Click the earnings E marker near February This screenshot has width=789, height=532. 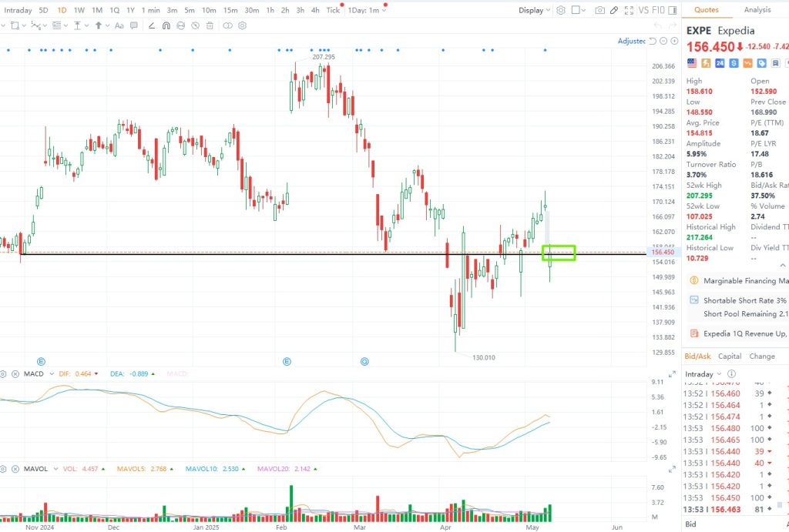pos(287,360)
